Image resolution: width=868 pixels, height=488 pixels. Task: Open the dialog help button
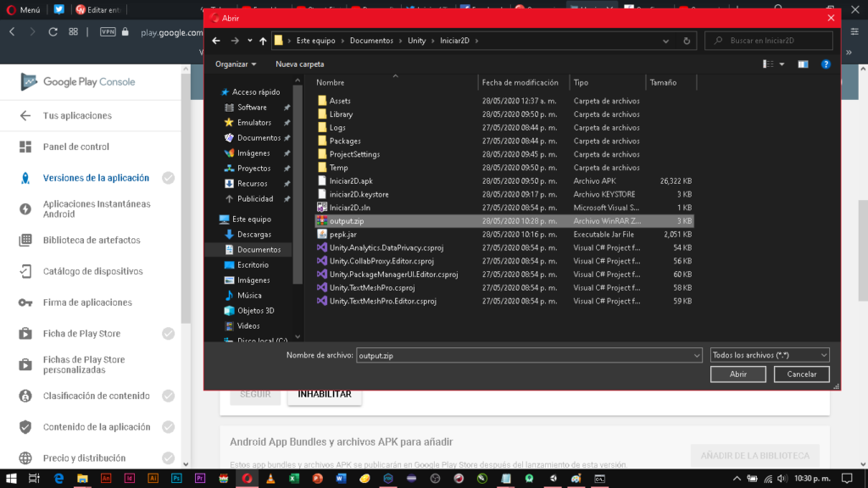click(826, 64)
